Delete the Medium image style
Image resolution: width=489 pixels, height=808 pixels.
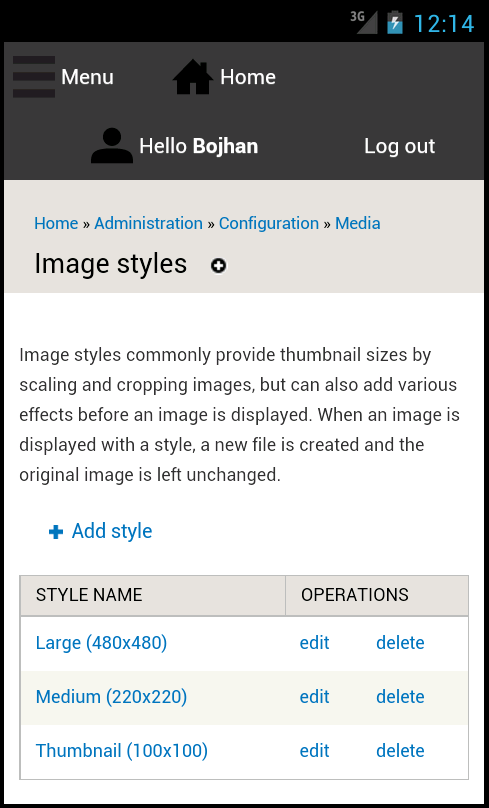pyautogui.click(x=400, y=697)
